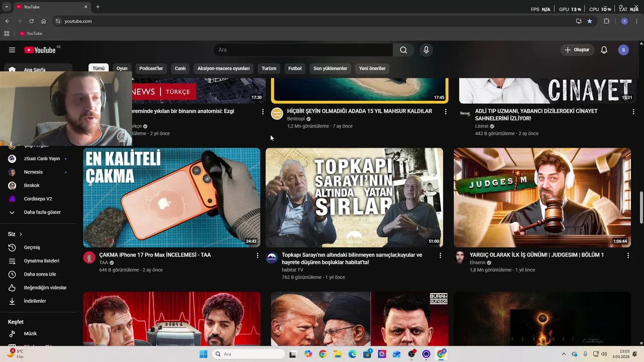
Task: Open the YouTube account avatar menu
Action: (623, 50)
